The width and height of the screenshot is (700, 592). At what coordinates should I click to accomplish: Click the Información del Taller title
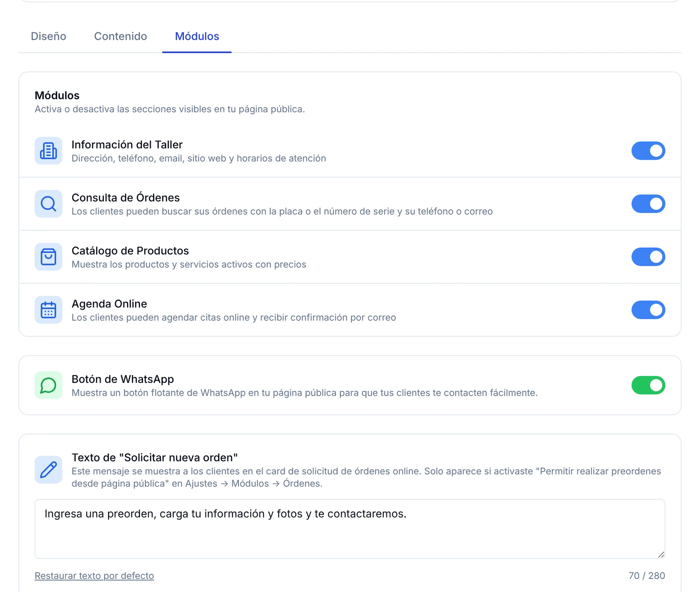(x=127, y=145)
